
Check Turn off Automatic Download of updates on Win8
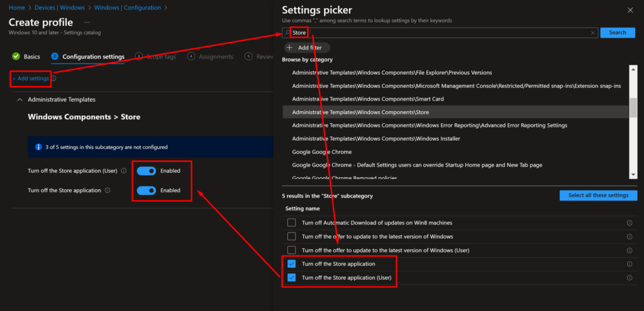pyautogui.click(x=292, y=223)
